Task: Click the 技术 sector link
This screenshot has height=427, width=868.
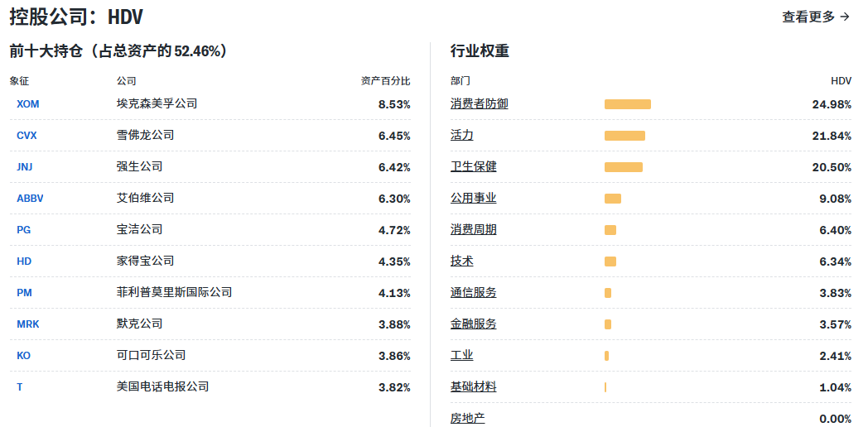Action: (x=462, y=261)
